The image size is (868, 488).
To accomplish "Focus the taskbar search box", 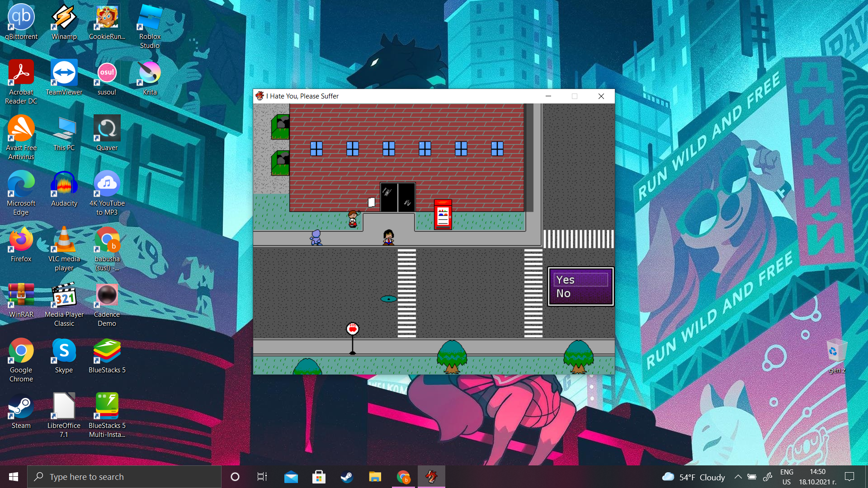I will [x=124, y=477].
